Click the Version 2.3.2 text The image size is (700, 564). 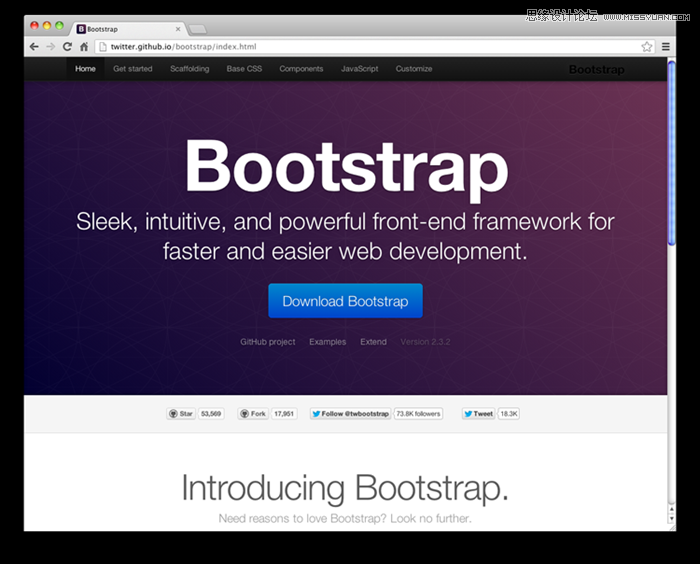tap(425, 342)
